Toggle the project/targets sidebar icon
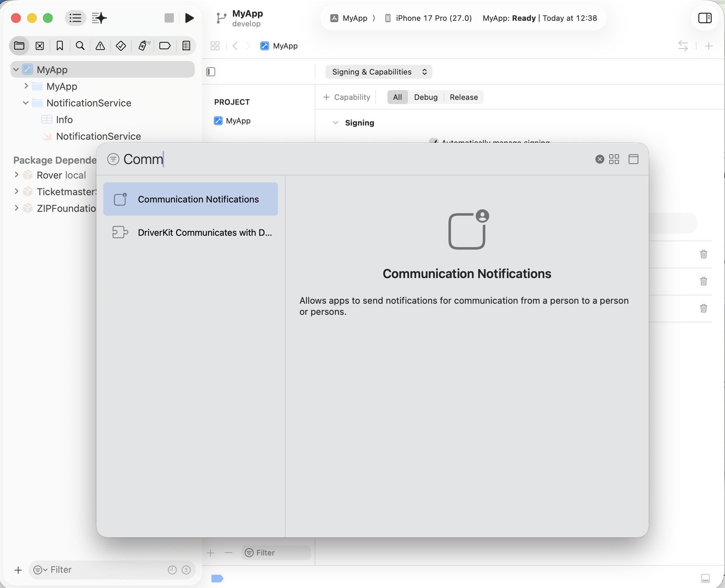The height and width of the screenshot is (588, 725). (211, 72)
